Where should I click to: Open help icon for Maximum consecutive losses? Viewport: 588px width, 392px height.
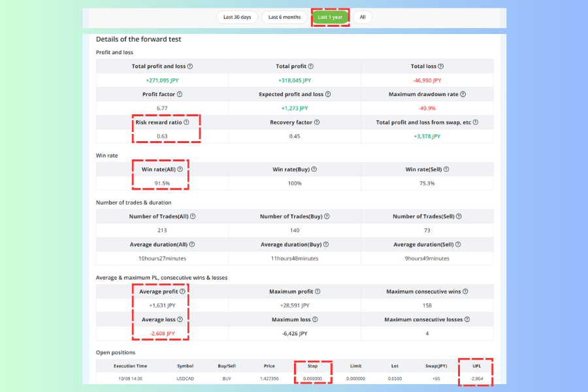click(467, 319)
